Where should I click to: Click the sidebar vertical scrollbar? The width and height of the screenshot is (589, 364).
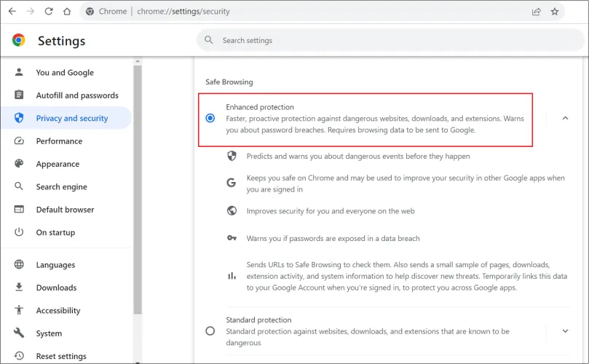pyautogui.click(x=138, y=189)
